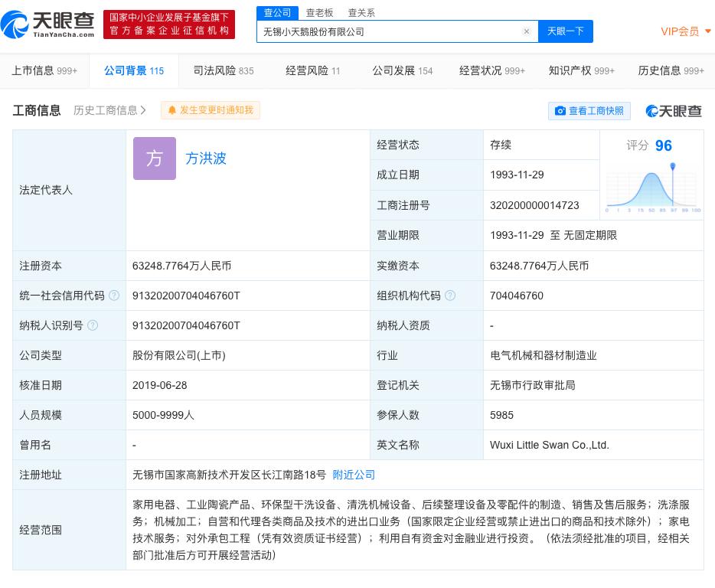
Task: Open the 经营风险 tab
Action: click(313, 70)
